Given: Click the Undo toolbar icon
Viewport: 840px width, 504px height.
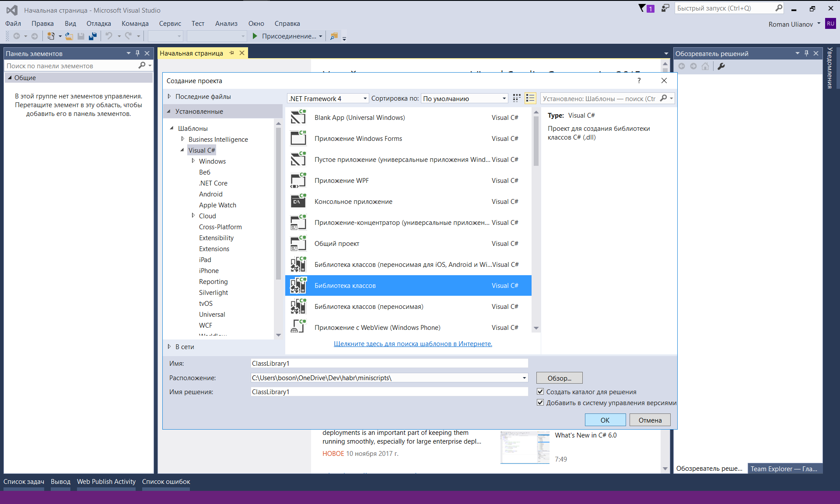Looking at the screenshot, I should (x=109, y=36).
